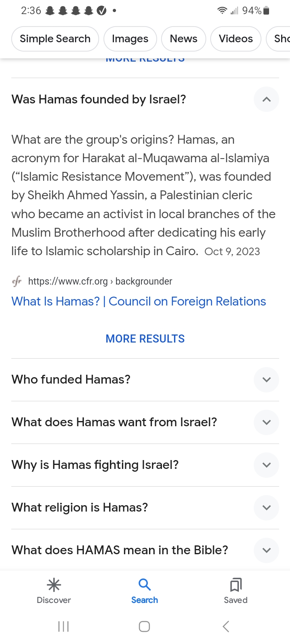Open "What Is Hamas? | Council on Foreign Relations" link

coord(139,301)
